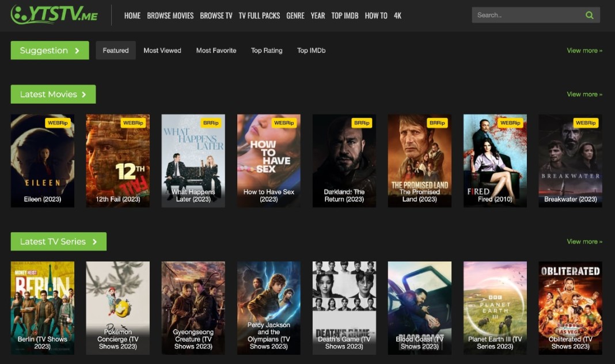Open the YEAR menu
Image resolution: width=615 pixels, height=364 pixels.
click(317, 16)
